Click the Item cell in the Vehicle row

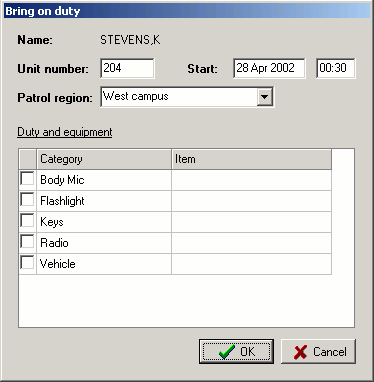252,264
